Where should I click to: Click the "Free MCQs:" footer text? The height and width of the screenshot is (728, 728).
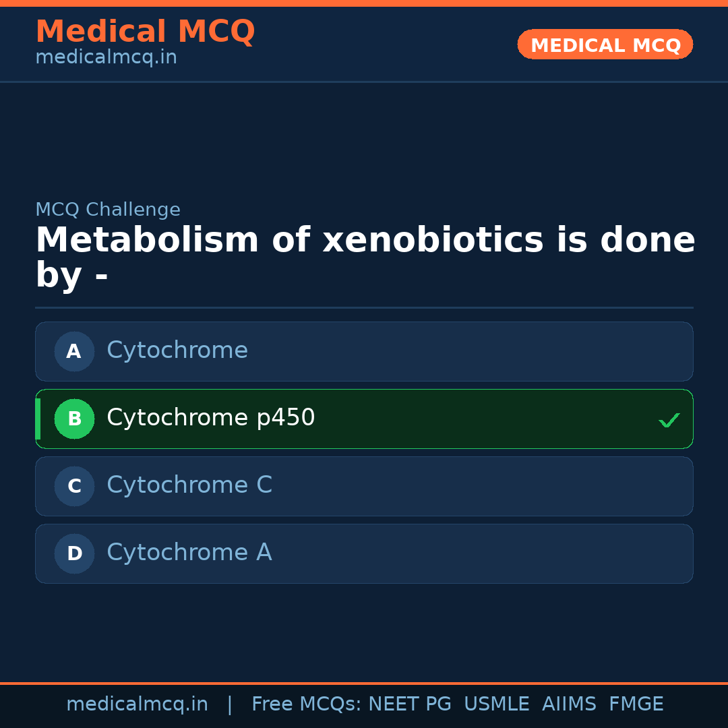click(307, 704)
